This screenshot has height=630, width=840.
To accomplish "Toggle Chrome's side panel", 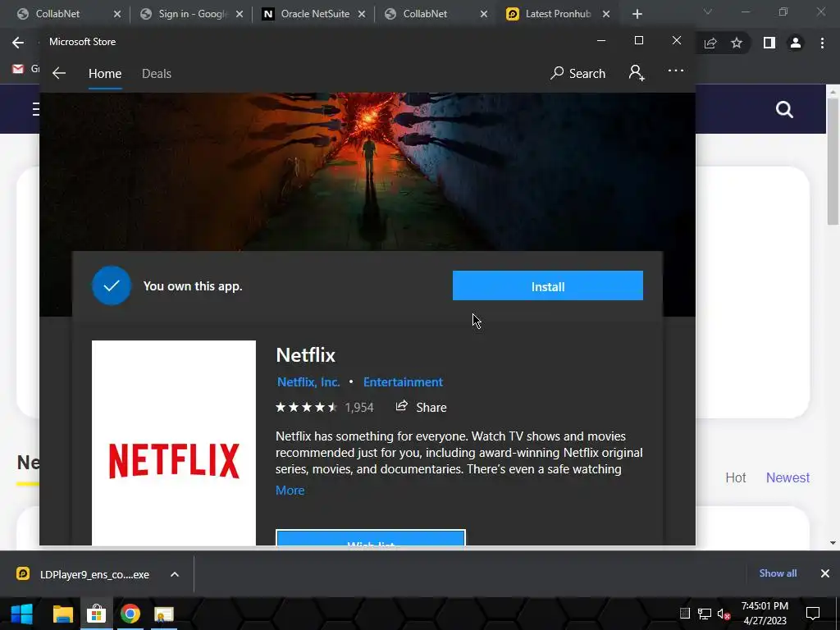I will tap(769, 43).
